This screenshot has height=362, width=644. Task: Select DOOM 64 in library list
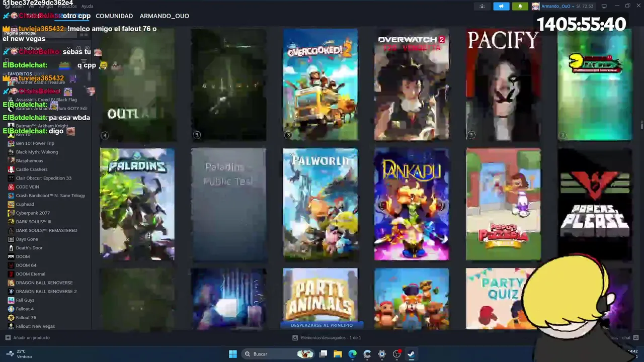[x=26, y=265]
